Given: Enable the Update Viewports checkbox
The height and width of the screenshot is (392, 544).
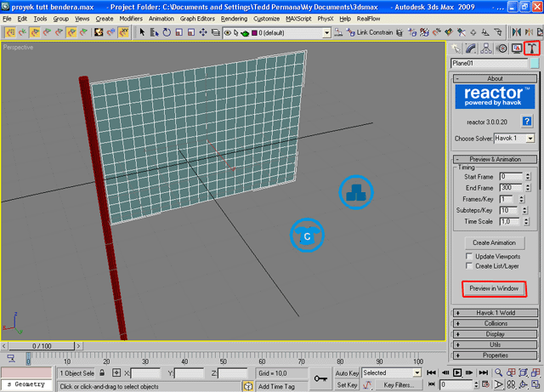Looking at the screenshot, I should pos(469,256).
